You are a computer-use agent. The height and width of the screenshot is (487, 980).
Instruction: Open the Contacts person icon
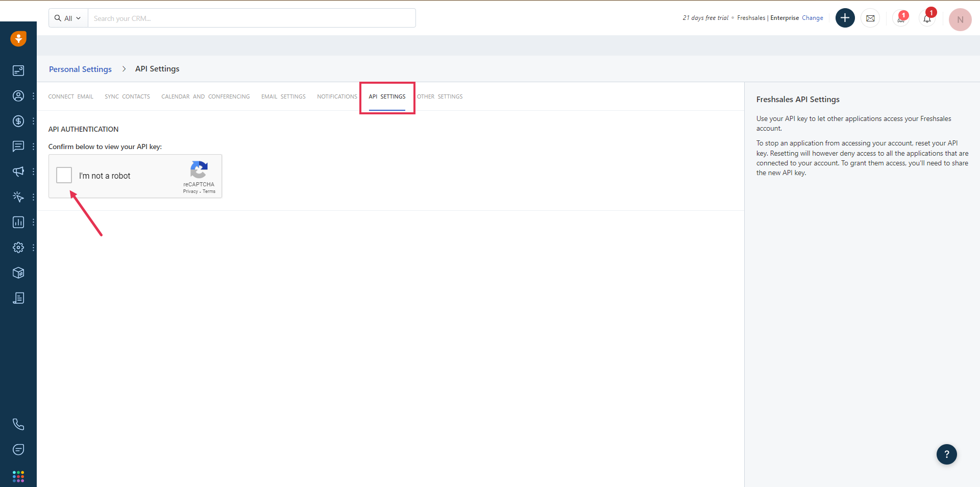tap(18, 96)
